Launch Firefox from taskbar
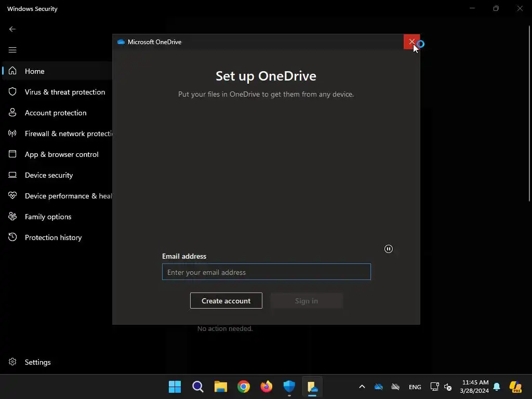This screenshot has height=399, width=532. coord(267,387)
